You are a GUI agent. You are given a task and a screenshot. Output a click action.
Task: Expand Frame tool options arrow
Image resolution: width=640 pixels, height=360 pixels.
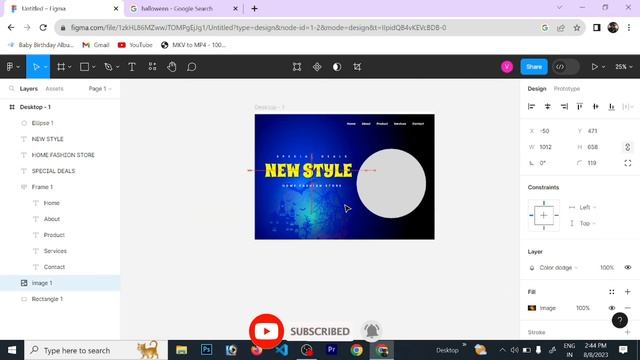pyautogui.click(x=70, y=67)
